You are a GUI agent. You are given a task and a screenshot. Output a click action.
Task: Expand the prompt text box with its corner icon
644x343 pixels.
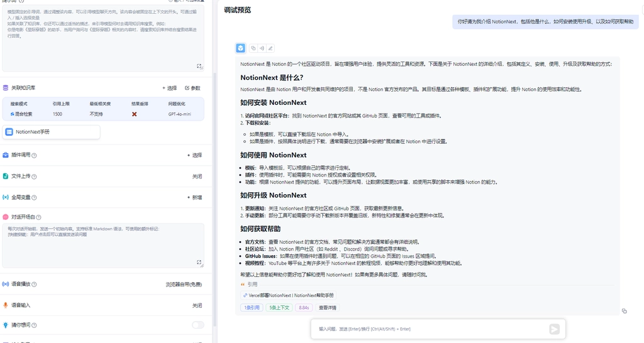point(199,66)
